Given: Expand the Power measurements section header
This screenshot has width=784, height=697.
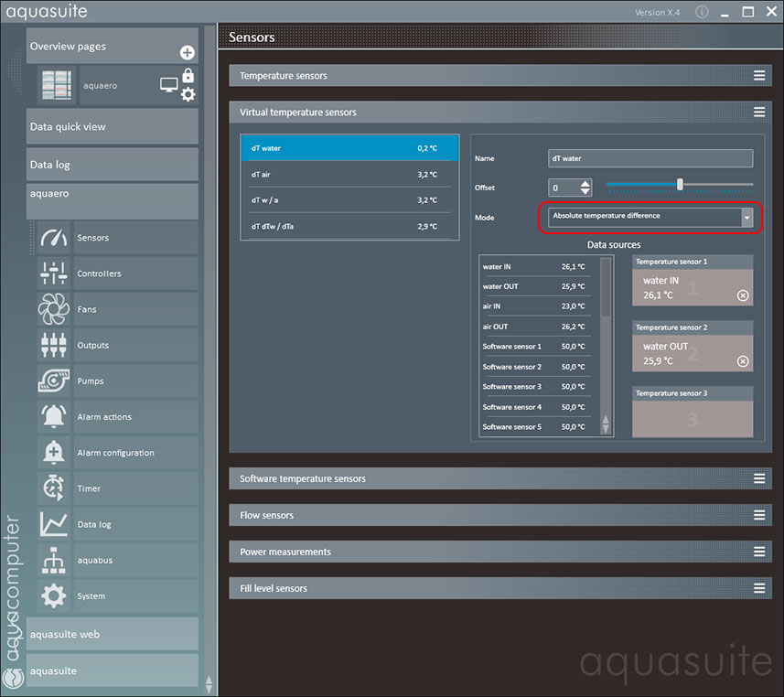Looking at the screenshot, I should [500, 552].
